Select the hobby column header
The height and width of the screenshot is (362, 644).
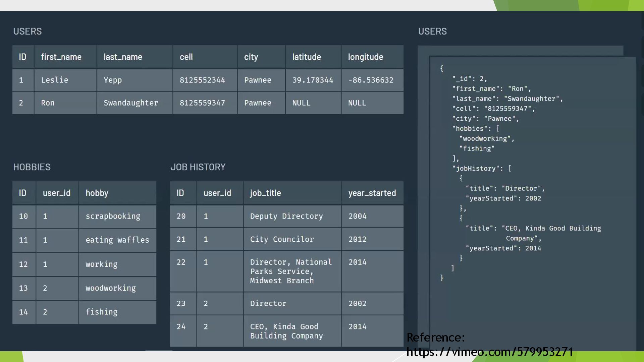[x=117, y=193]
